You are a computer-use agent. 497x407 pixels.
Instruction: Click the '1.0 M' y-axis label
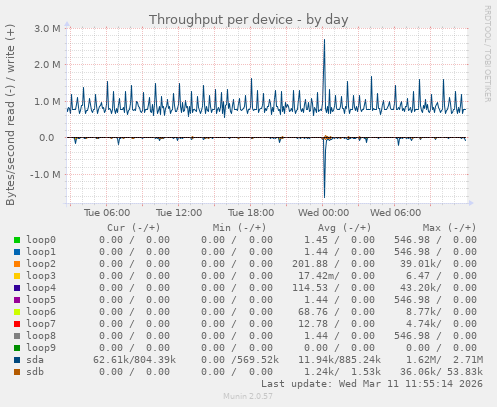click(47, 102)
